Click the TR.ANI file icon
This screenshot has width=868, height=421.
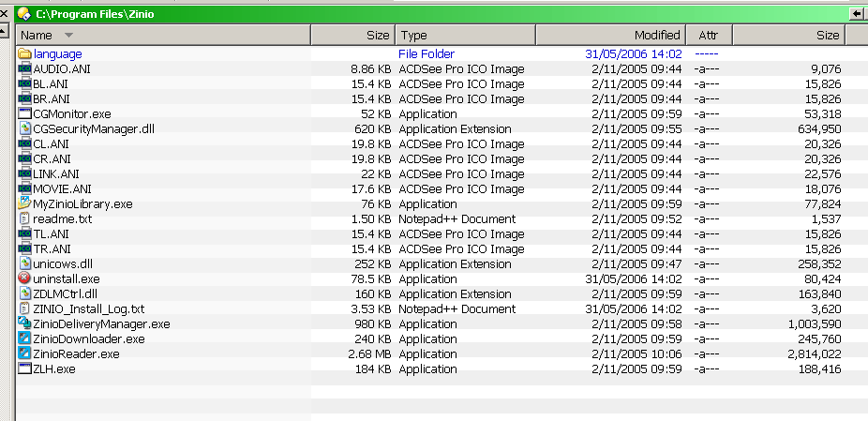pos(24,248)
